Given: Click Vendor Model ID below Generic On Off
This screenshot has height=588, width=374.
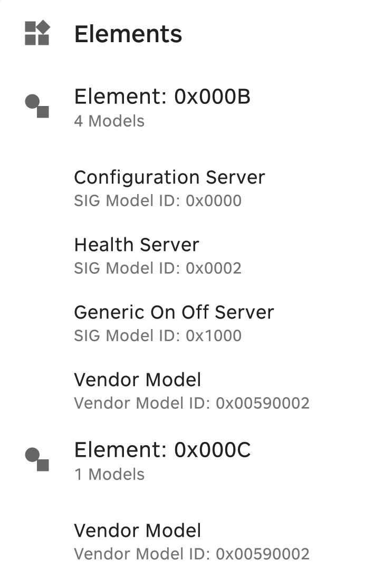Looking at the screenshot, I should [191, 403].
